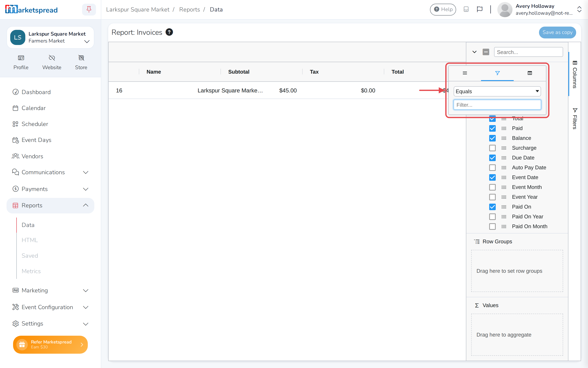Image resolution: width=588 pixels, height=368 pixels.
Task: Go to Dashboard in sidebar
Action: click(36, 92)
